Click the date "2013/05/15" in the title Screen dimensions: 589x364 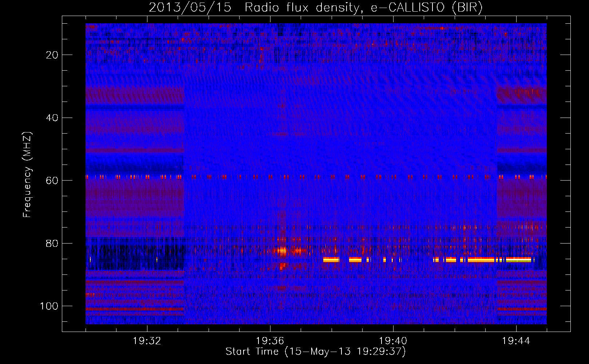190,8
